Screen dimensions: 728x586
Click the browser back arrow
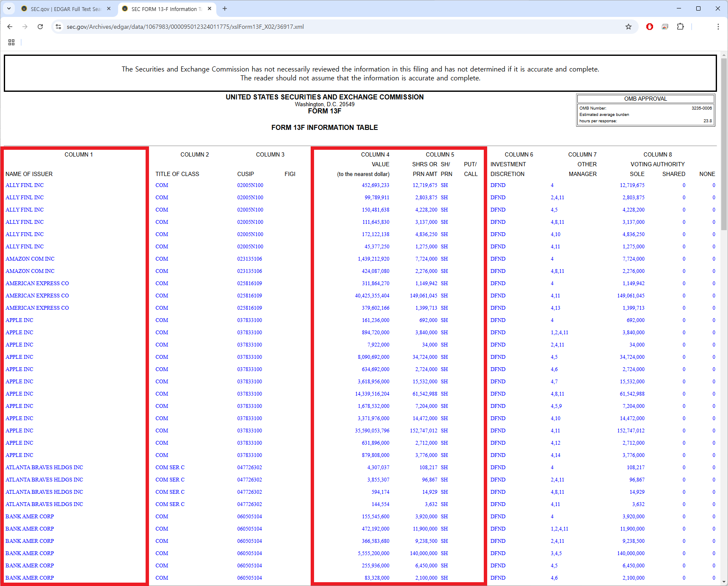[10, 27]
